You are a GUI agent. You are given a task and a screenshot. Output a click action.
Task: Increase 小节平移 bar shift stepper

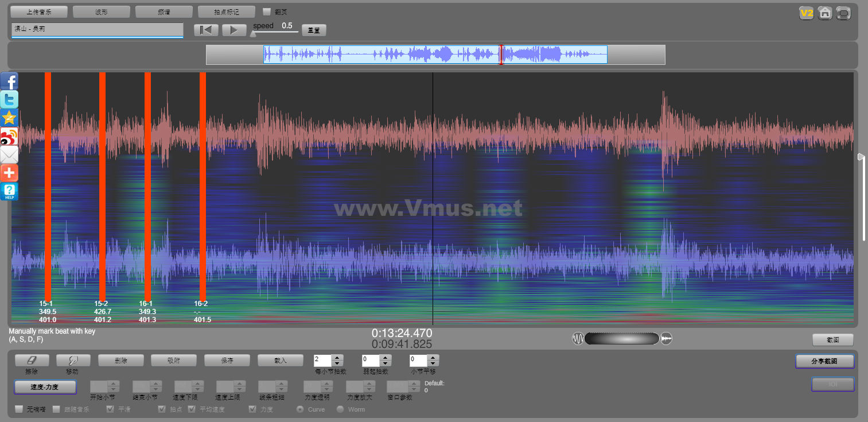pyautogui.click(x=433, y=358)
